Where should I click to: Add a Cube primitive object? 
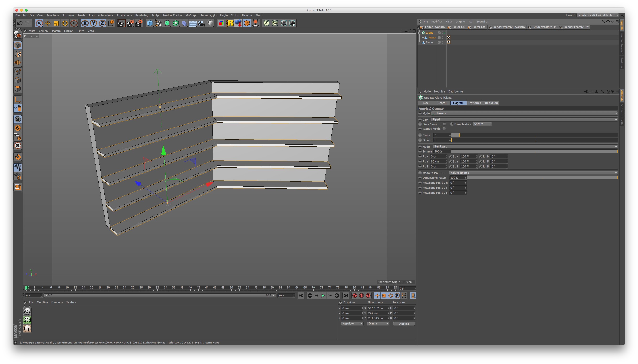click(149, 23)
